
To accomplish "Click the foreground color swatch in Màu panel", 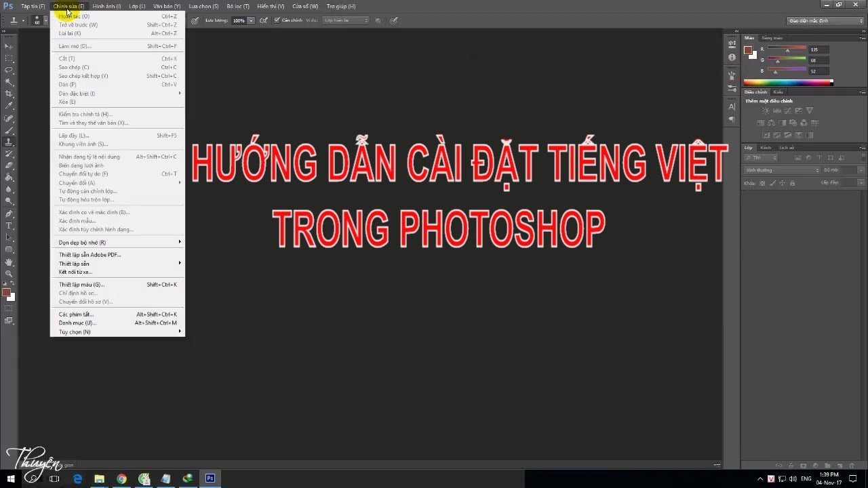I will [748, 50].
